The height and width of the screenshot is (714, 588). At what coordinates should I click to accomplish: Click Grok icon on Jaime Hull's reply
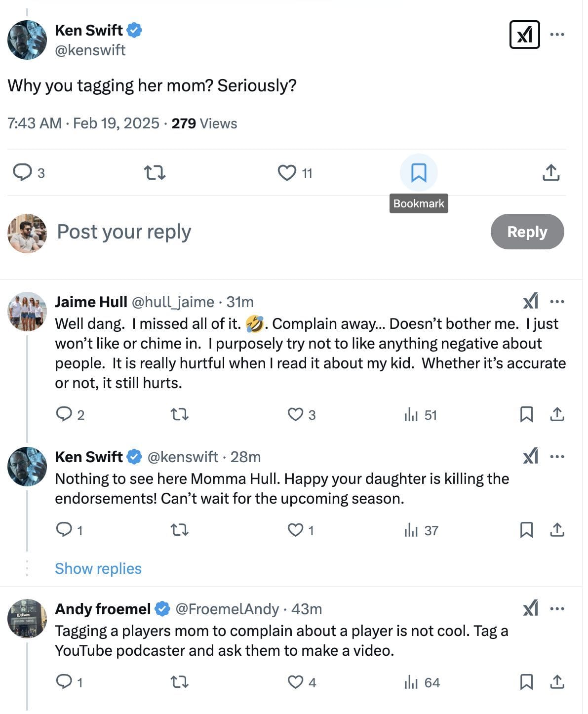(530, 301)
